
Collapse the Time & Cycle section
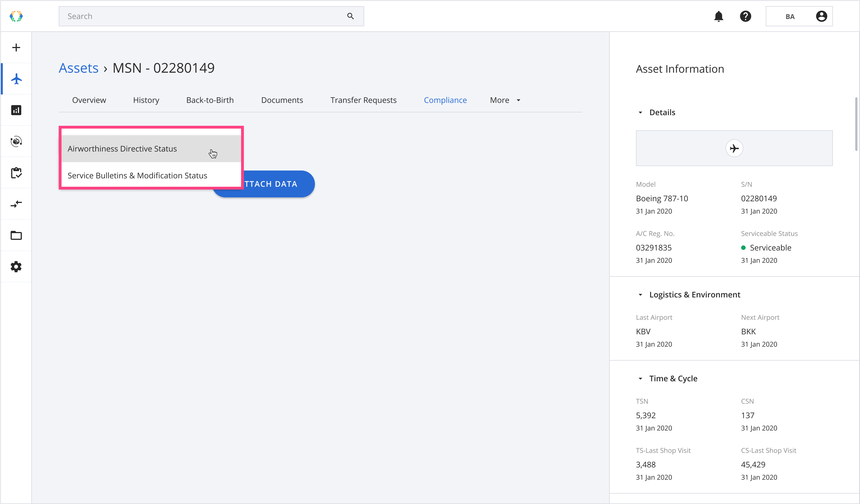click(640, 378)
